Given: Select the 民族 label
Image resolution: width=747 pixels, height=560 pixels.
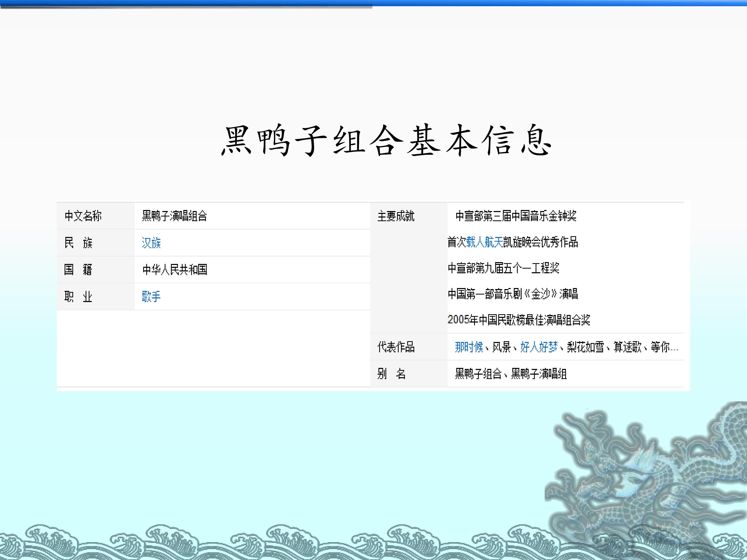Looking at the screenshot, I should pyautogui.click(x=78, y=243).
